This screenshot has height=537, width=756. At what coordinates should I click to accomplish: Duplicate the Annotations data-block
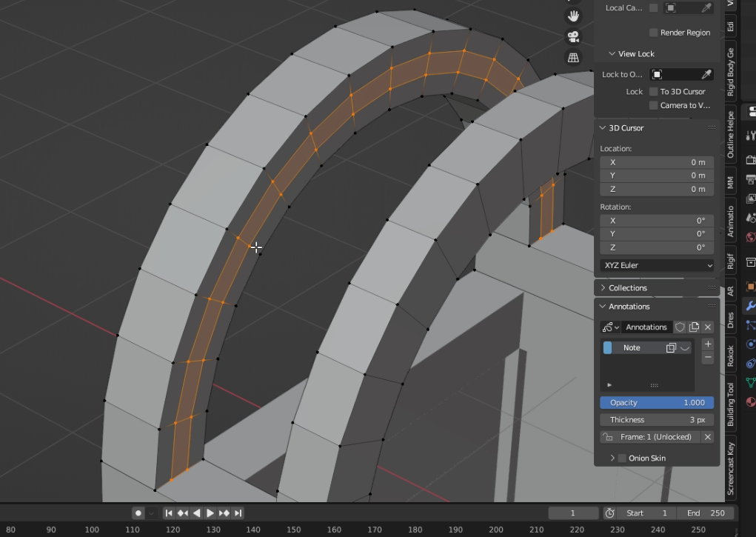[x=694, y=327]
